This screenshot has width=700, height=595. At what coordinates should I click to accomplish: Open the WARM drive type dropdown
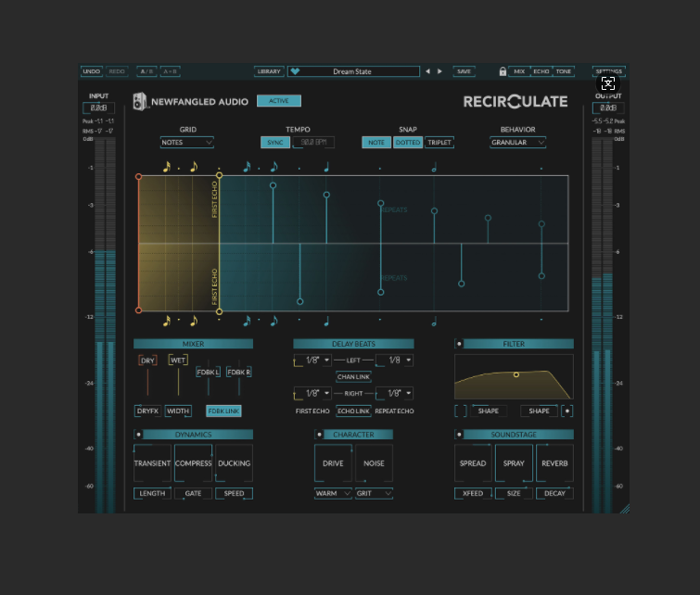(333, 494)
